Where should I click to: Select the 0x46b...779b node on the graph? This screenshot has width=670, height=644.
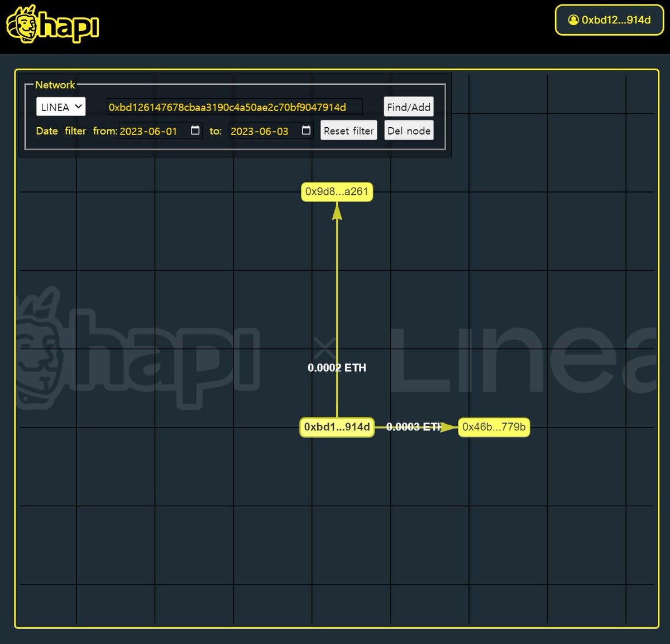(494, 427)
